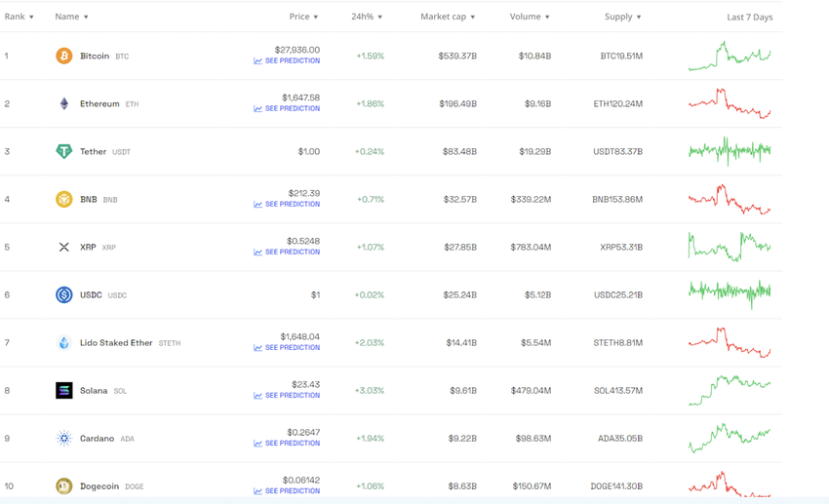Image resolution: width=829 pixels, height=504 pixels.
Task: Open Cardano's 7-day sparkline chart
Action: (730, 439)
